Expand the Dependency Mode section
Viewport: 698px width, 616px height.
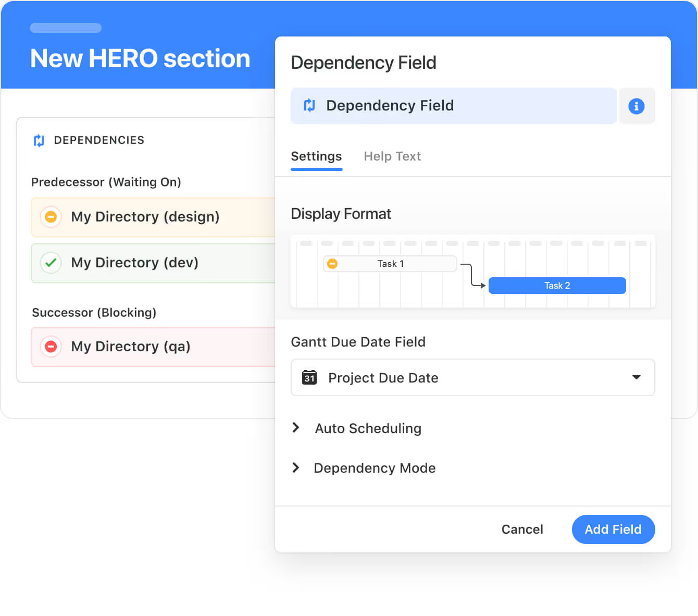click(x=296, y=467)
